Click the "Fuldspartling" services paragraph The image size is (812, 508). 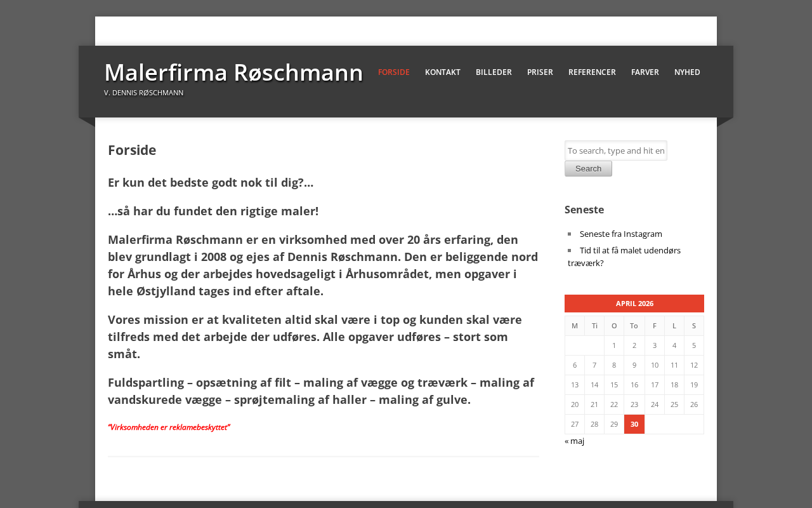point(324,391)
